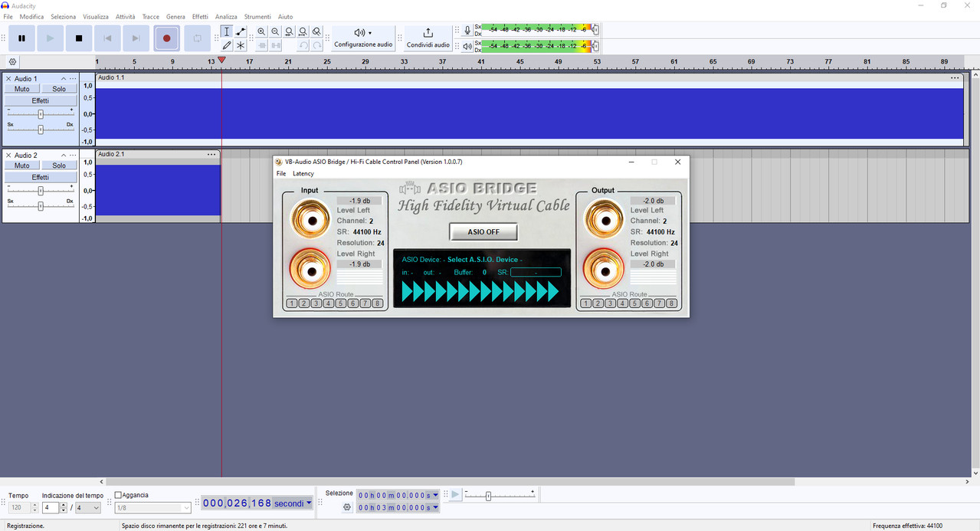This screenshot has height=531, width=980.
Task: Open Audio 1 track options menu
Action: click(73, 79)
